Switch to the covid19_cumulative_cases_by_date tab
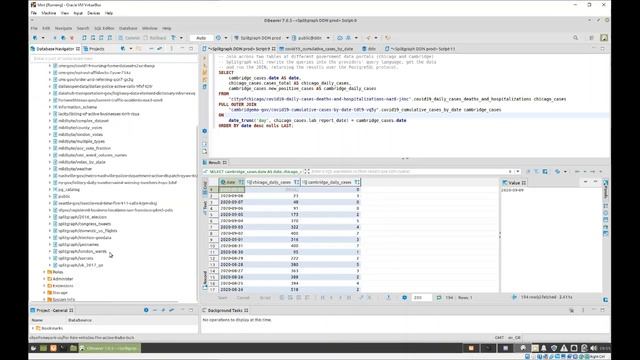 (316, 49)
